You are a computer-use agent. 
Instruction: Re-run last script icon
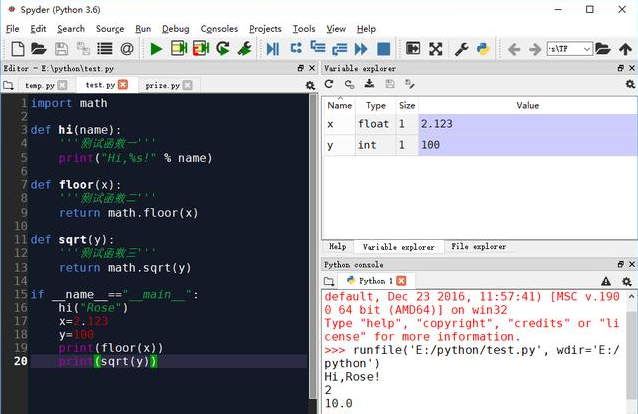click(223, 49)
